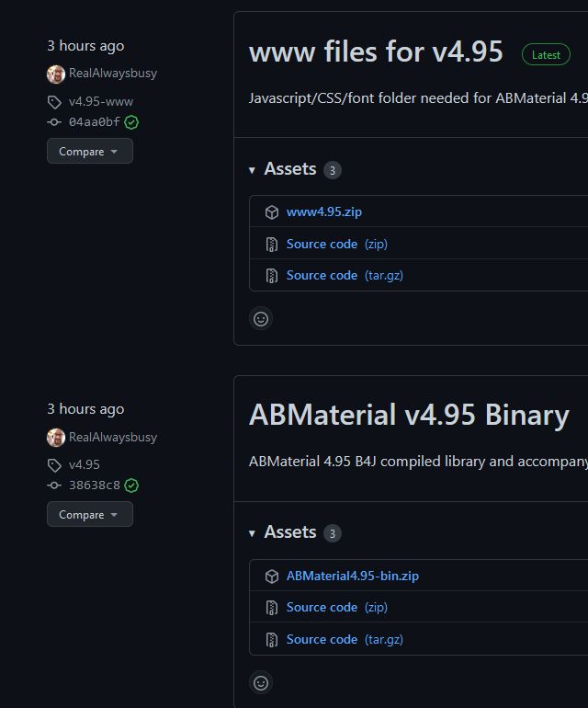Viewport: 588px width, 708px height.
Task: Open commit 38638c8
Action: pos(95,485)
